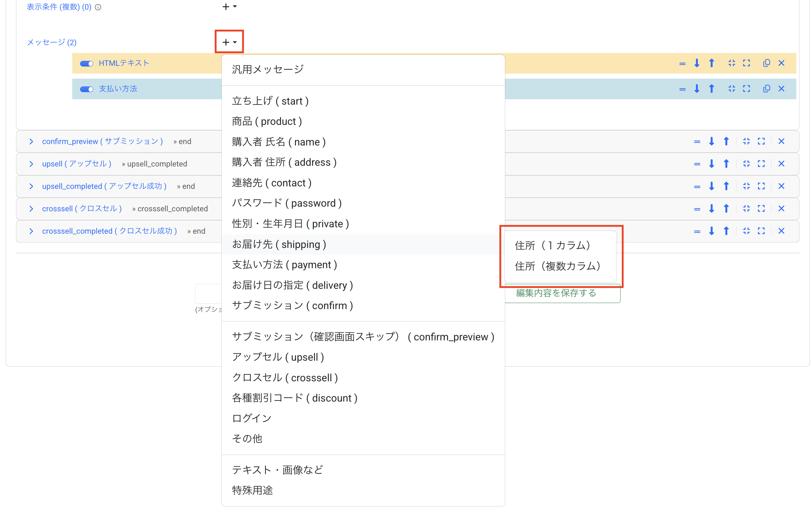Delete the crosssell_completed section
Screen dimensions: 812x509
[x=781, y=231]
